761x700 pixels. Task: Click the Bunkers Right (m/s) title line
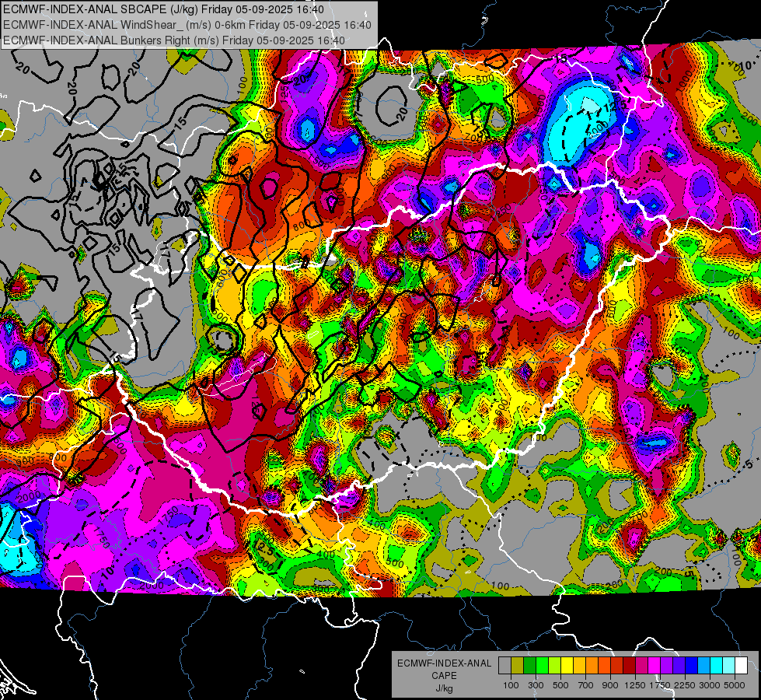(x=174, y=40)
